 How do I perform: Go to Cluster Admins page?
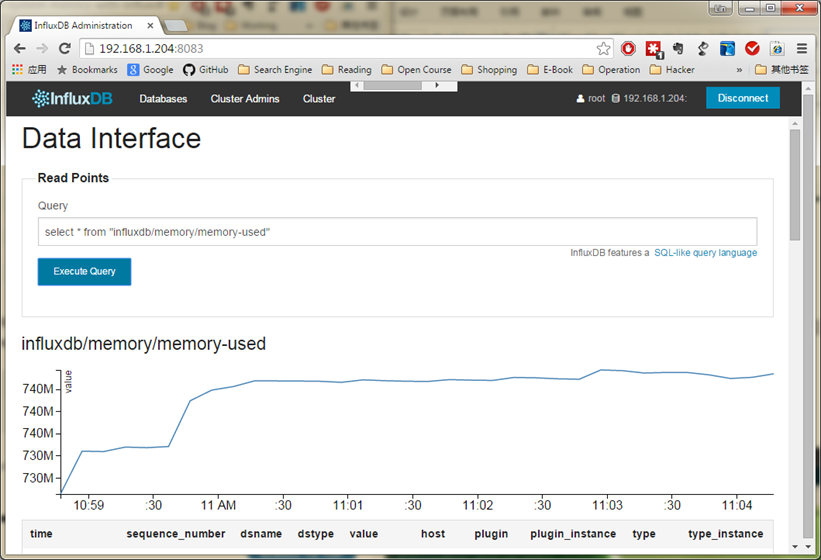tap(245, 99)
